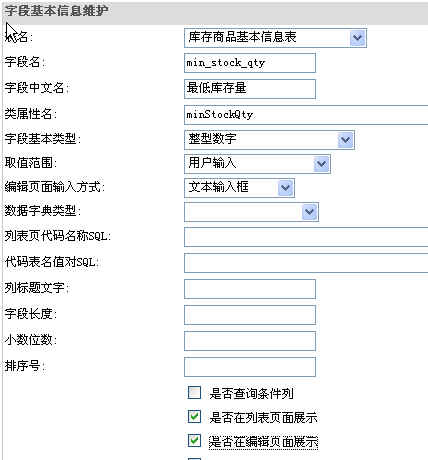Open the 表名 dropdown list
Image resolution: width=428 pixels, height=460 pixels.
point(357,38)
